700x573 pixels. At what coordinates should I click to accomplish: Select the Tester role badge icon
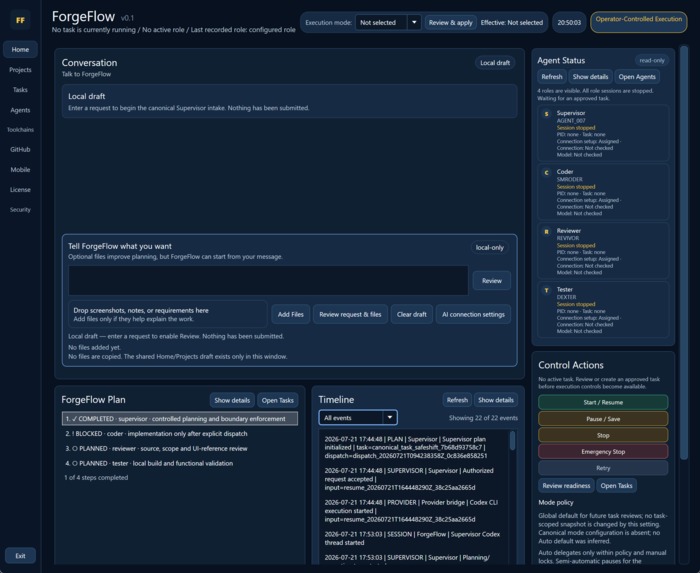pyautogui.click(x=546, y=291)
